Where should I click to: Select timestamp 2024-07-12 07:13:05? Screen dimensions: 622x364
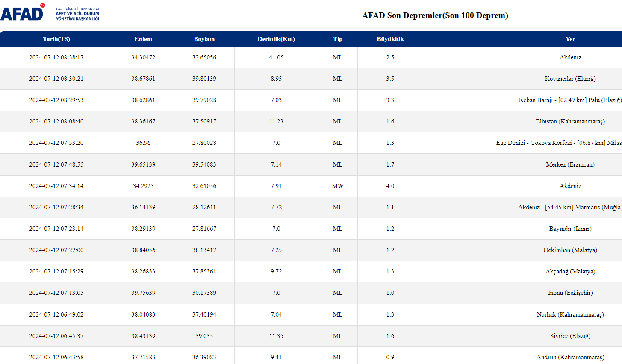(x=56, y=293)
